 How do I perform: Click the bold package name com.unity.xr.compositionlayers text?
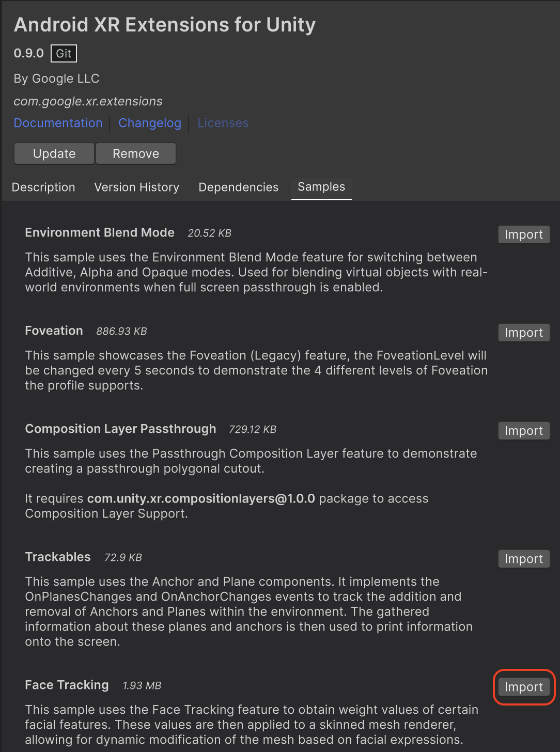[201, 498]
